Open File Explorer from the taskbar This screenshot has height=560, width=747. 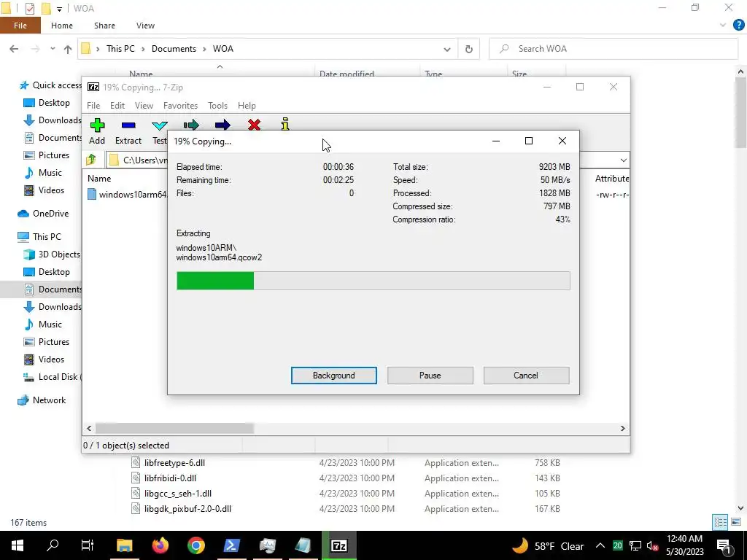124,545
